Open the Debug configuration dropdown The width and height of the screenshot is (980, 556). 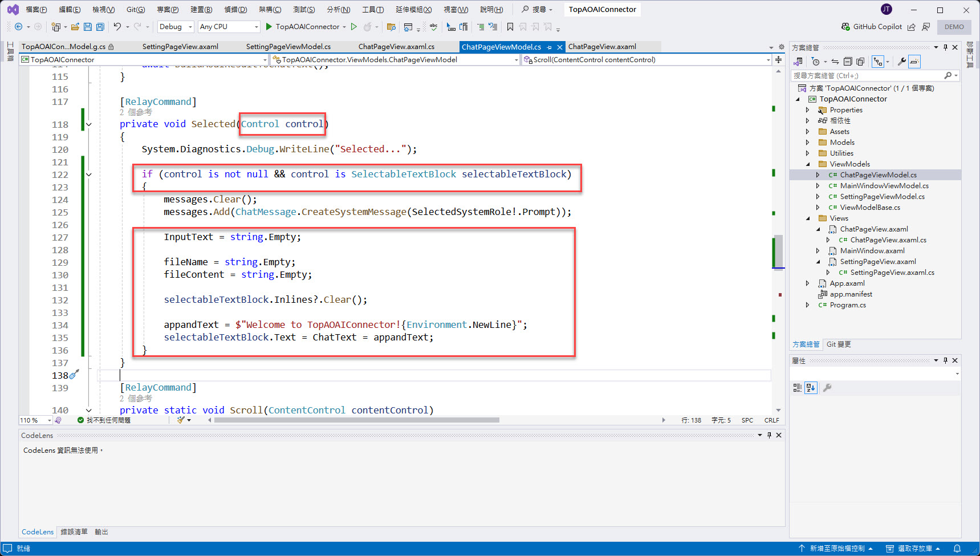tap(176, 27)
